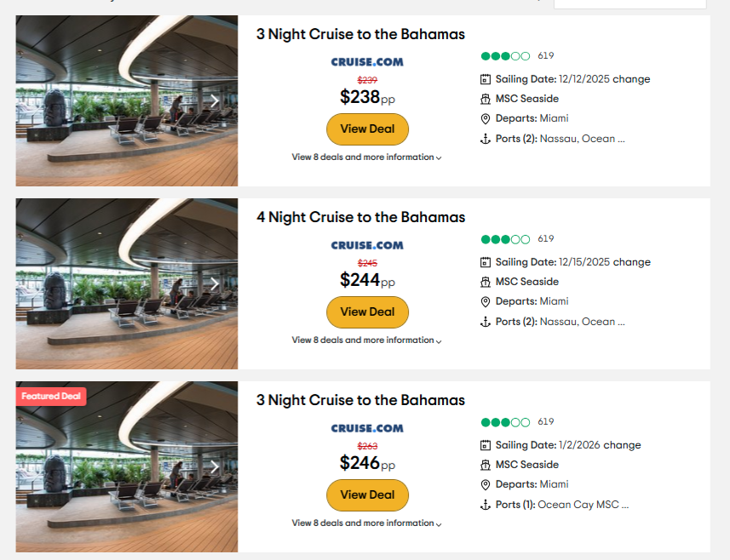Click View Deal for the $238 cruise

point(367,129)
